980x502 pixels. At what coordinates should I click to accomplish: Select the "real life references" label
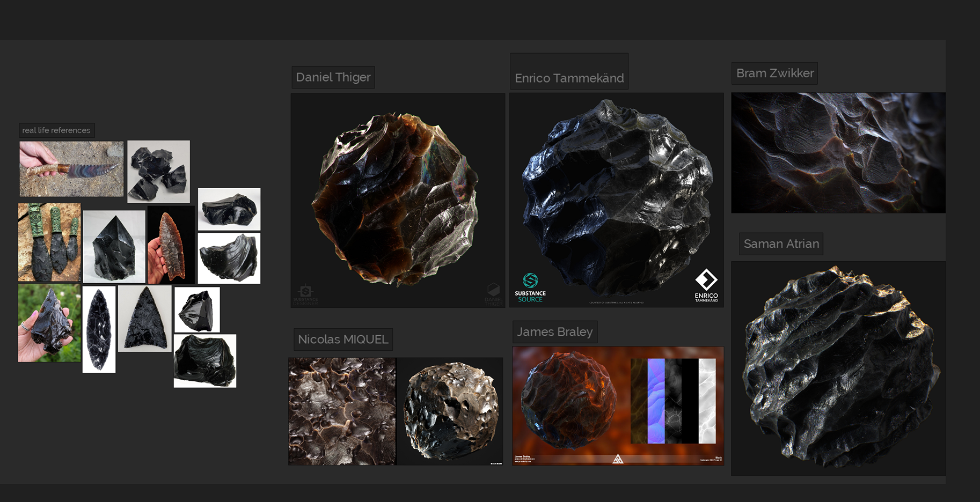tap(56, 130)
